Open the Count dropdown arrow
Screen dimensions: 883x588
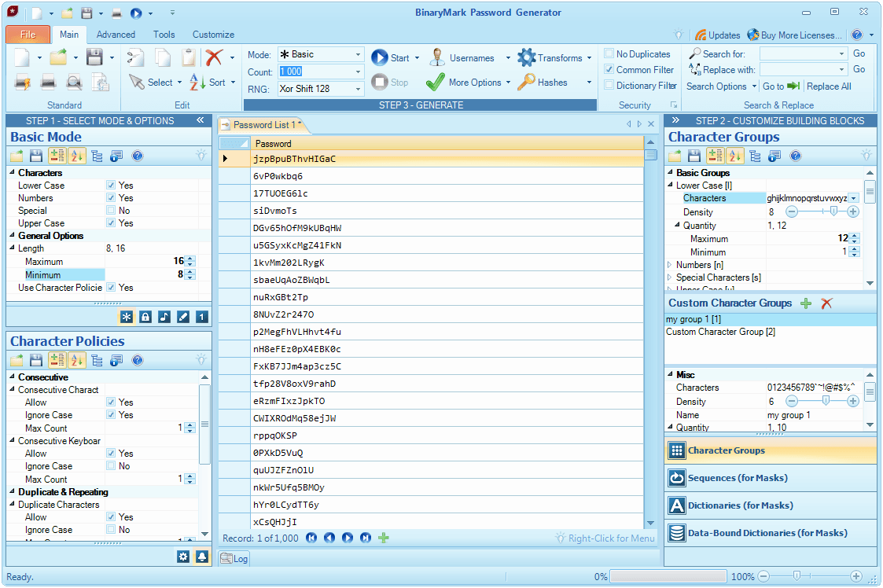[358, 72]
